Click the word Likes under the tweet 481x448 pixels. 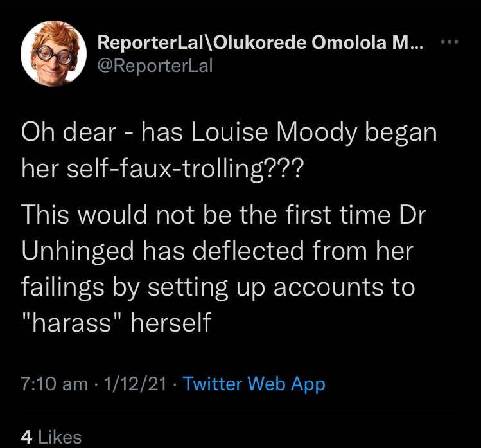coord(60,437)
